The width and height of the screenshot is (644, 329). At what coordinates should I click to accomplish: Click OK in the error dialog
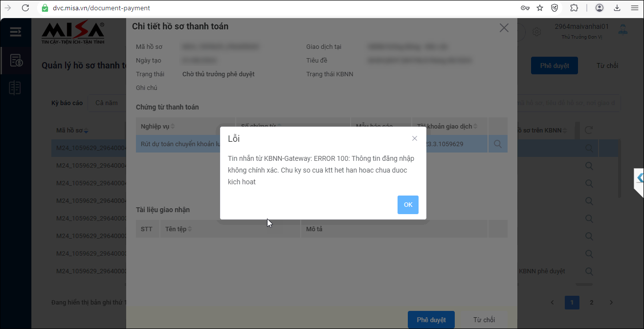pyautogui.click(x=408, y=205)
